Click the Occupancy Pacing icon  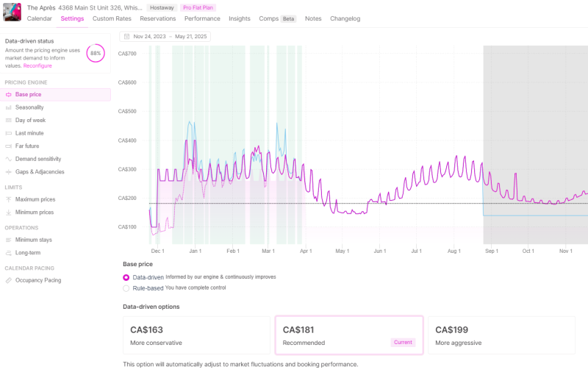pyautogui.click(x=8, y=280)
